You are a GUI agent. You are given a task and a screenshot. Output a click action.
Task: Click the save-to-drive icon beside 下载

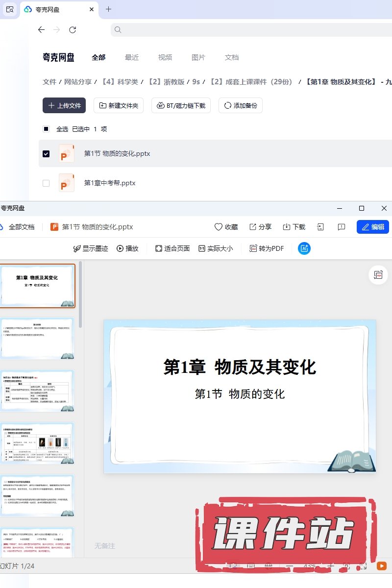pyautogui.click(x=320, y=227)
